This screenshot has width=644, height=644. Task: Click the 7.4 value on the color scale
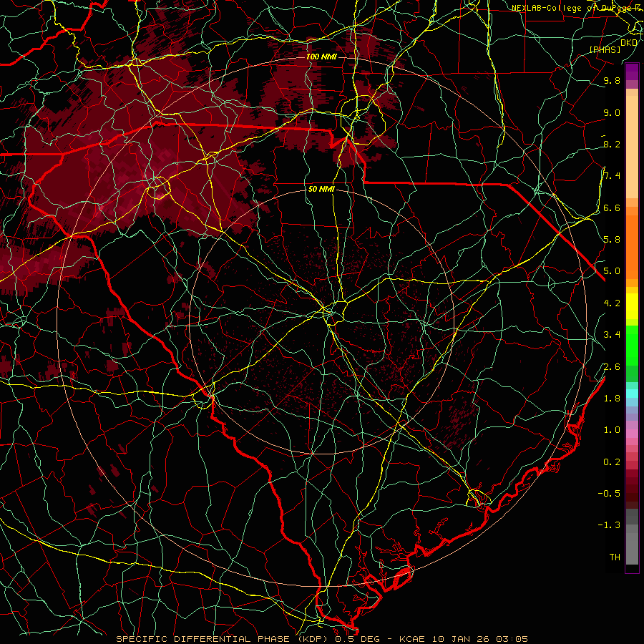[612, 176]
